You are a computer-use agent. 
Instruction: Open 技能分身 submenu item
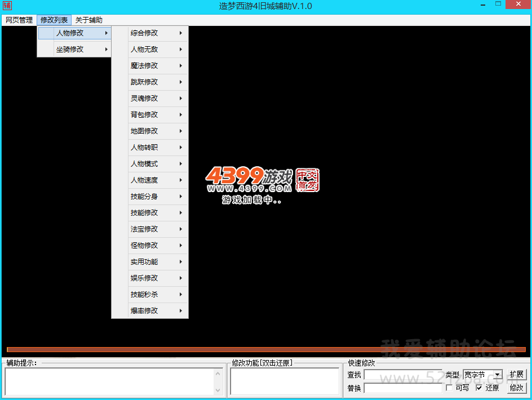[150, 196]
